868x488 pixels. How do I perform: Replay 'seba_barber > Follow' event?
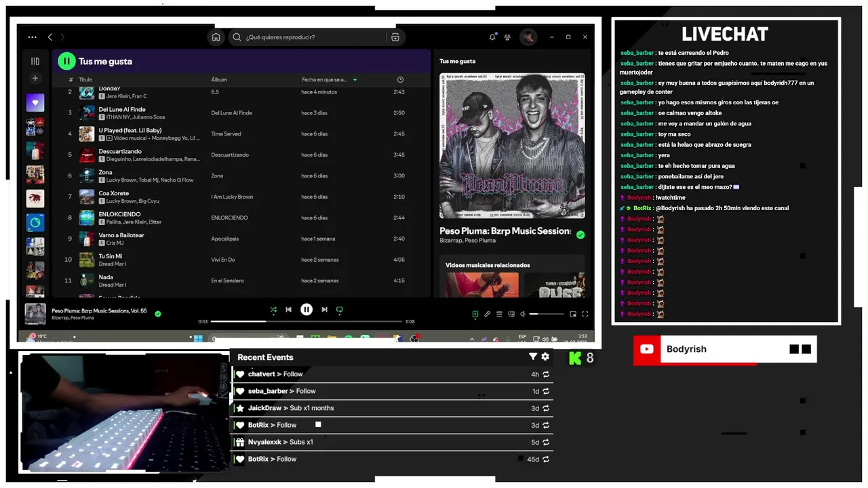coord(546,391)
